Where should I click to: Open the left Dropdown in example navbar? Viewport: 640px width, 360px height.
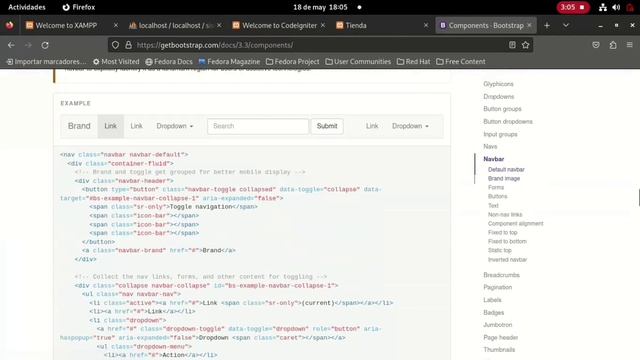(x=175, y=126)
